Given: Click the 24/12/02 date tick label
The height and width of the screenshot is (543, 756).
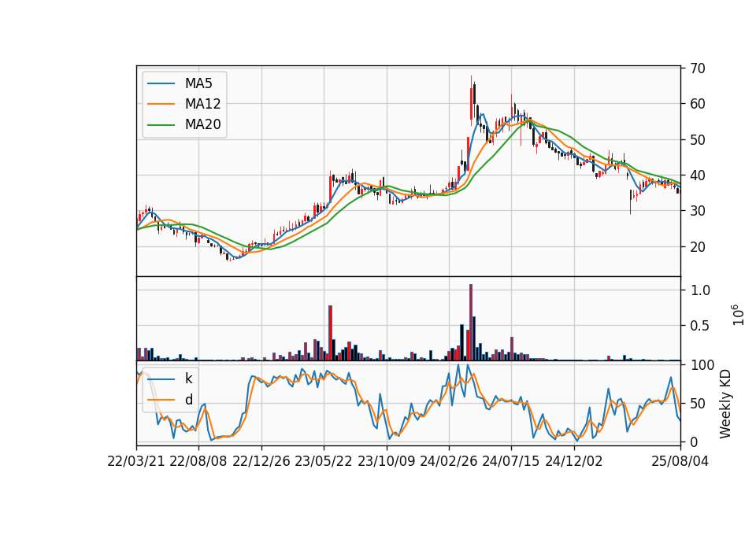Looking at the screenshot, I should point(574,461).
